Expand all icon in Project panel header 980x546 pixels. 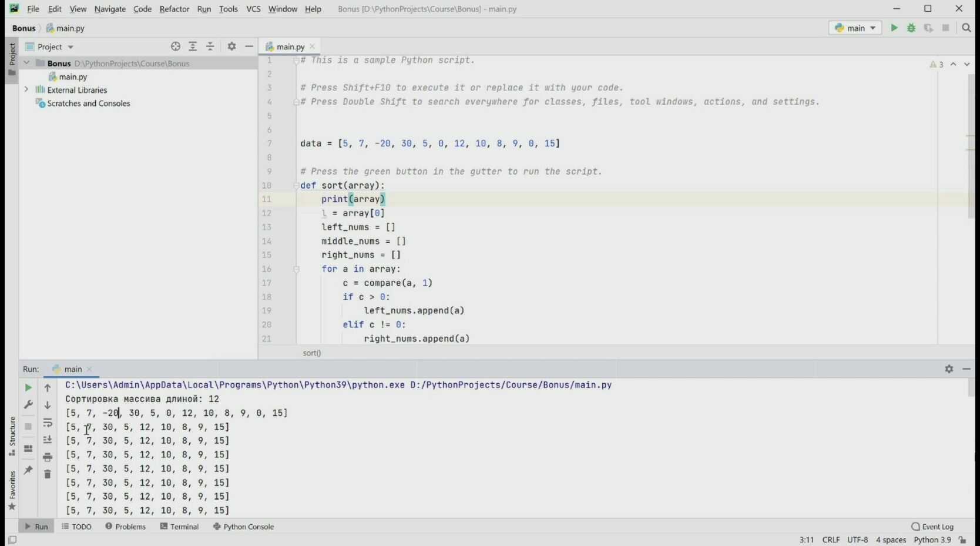(193, 46)
